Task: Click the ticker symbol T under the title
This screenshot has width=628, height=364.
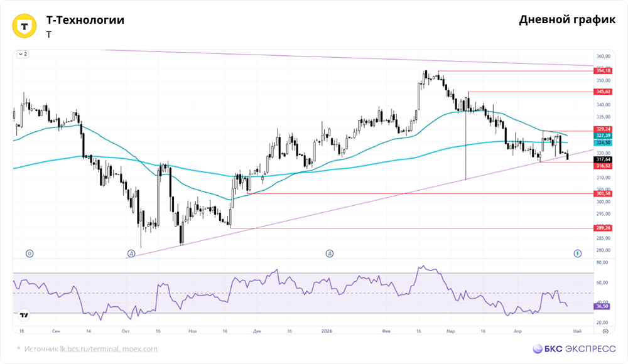Action: point(49,35)
